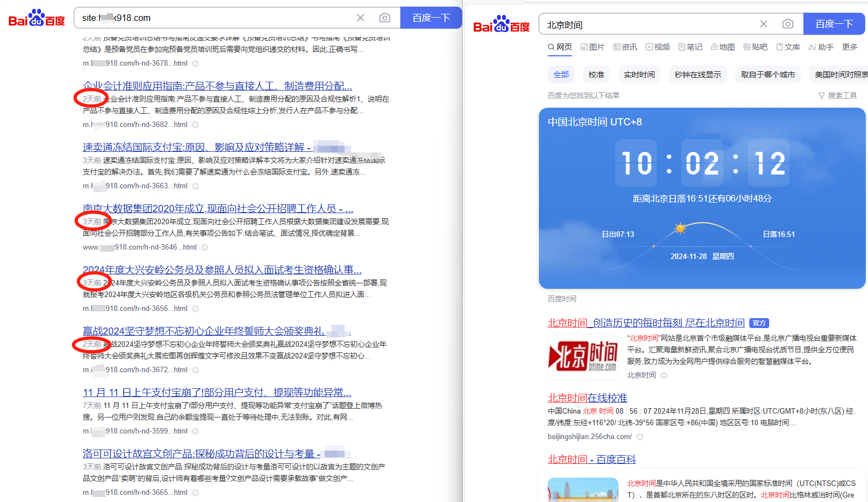The height and width of the screenshot is (502, 868).
Task: Click snapshot icon after h-nd-3672 URL
Action: 195,370
